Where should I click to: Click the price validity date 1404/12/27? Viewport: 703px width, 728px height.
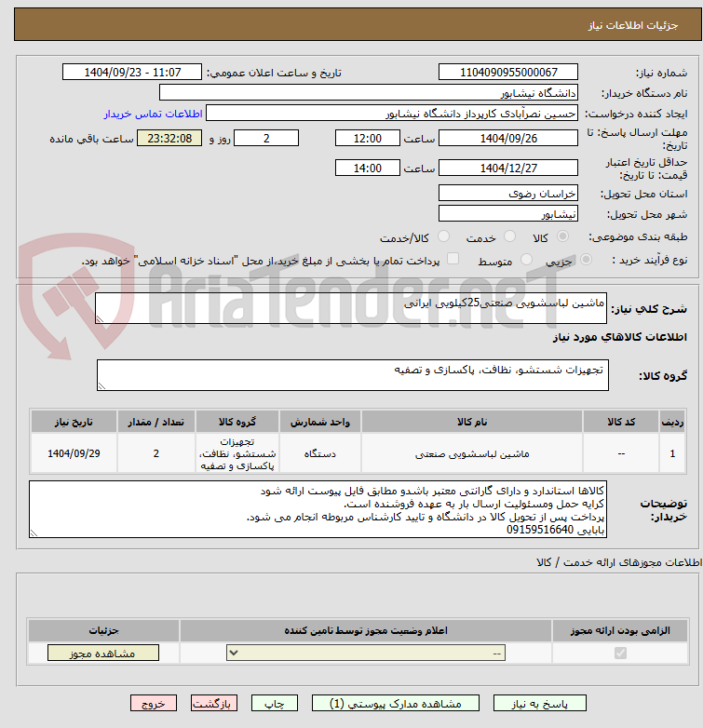tap(508, 168)
